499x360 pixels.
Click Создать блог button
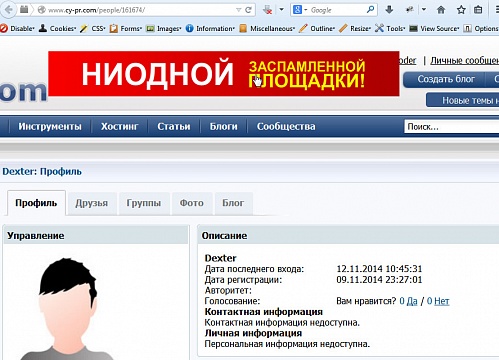tap(446, 79)
